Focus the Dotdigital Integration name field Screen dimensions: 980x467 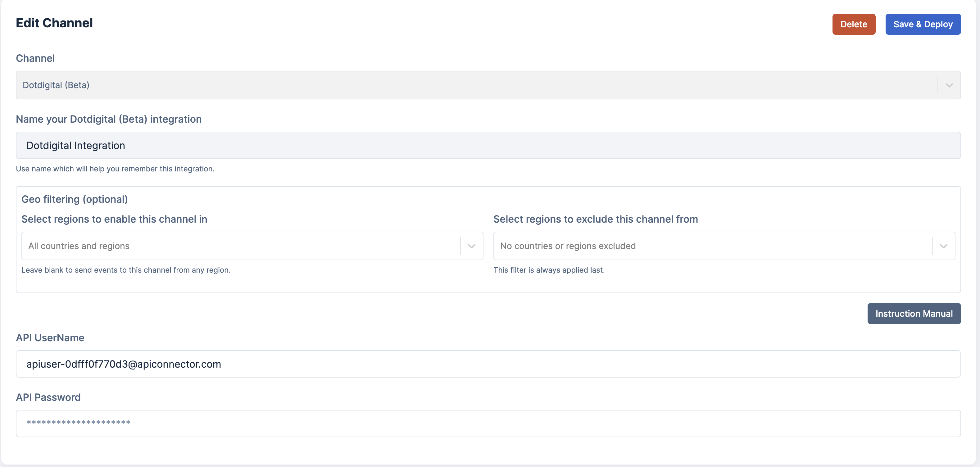(488, 146)
